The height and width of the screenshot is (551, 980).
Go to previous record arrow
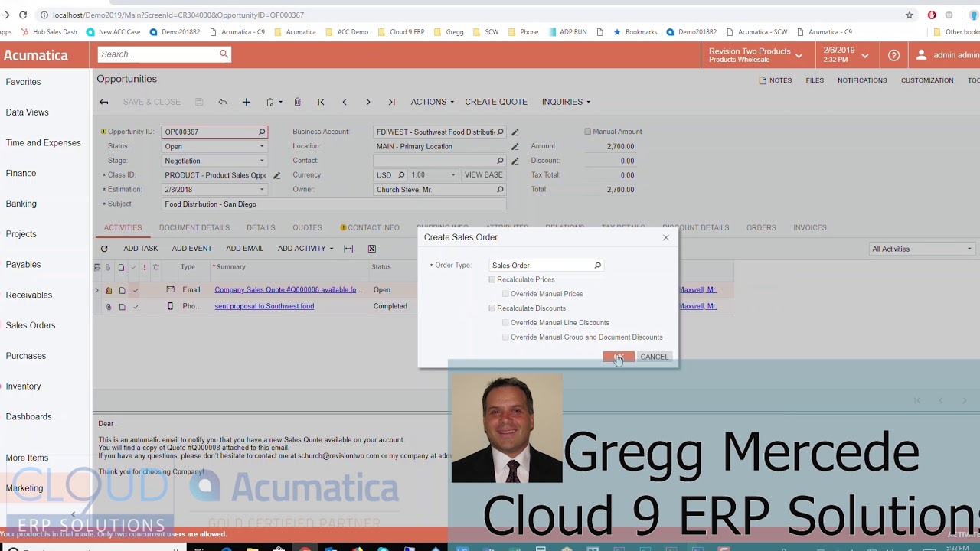point(345,102)
